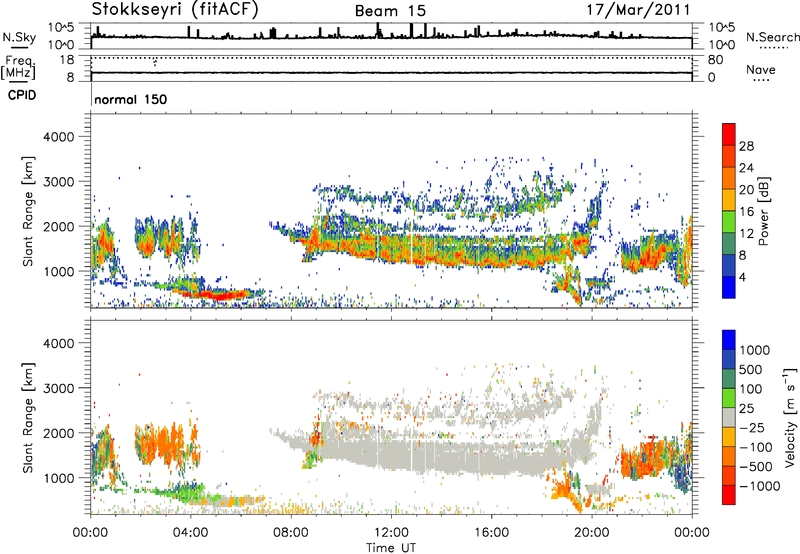Click the Slant Range label of power panel
This screenshot has width=800, height=554.
(28, 211)
